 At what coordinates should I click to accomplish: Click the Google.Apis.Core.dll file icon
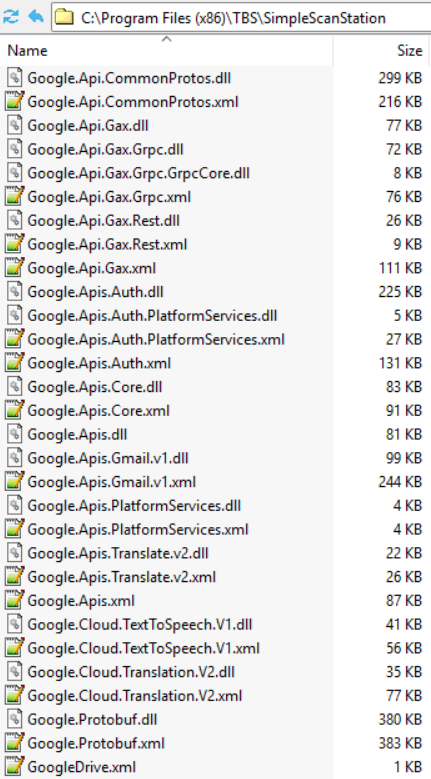click(x=14, y=387)
